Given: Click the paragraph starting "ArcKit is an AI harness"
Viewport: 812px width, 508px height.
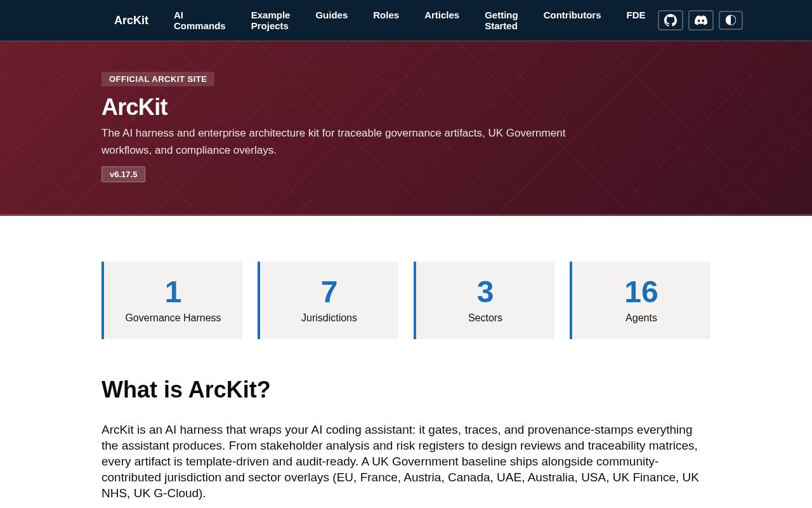Looking at the screenshot, I should click(x=400, y=462).
